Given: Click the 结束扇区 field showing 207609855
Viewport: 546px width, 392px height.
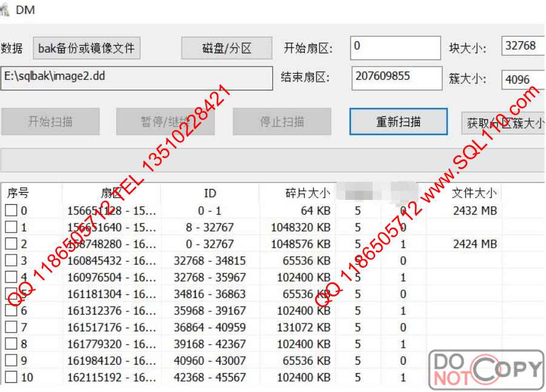Looking at the screenshot, I should tap(396, 77).
